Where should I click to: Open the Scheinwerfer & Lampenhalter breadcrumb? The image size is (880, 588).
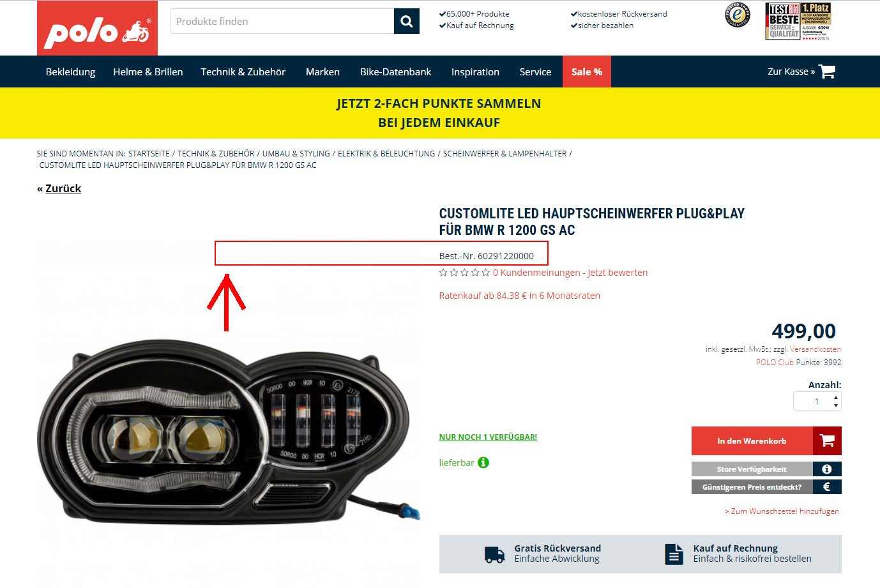pos(505,153)
